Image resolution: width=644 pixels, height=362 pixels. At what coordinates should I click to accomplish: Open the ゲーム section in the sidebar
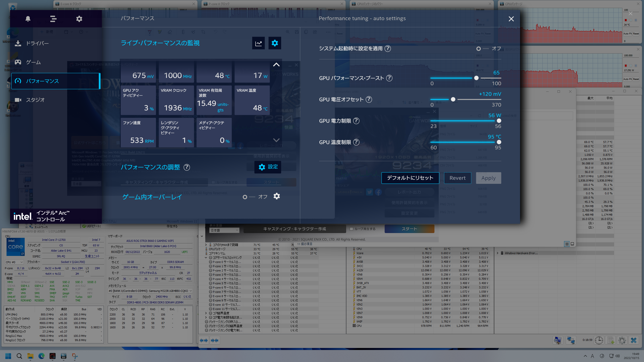pyautogui.click(x=56, y=62)
